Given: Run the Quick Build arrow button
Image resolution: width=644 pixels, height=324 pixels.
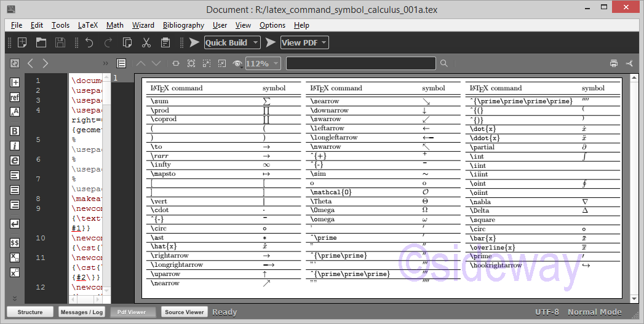Looking at the screenshot, I should [x=194, y=42].
